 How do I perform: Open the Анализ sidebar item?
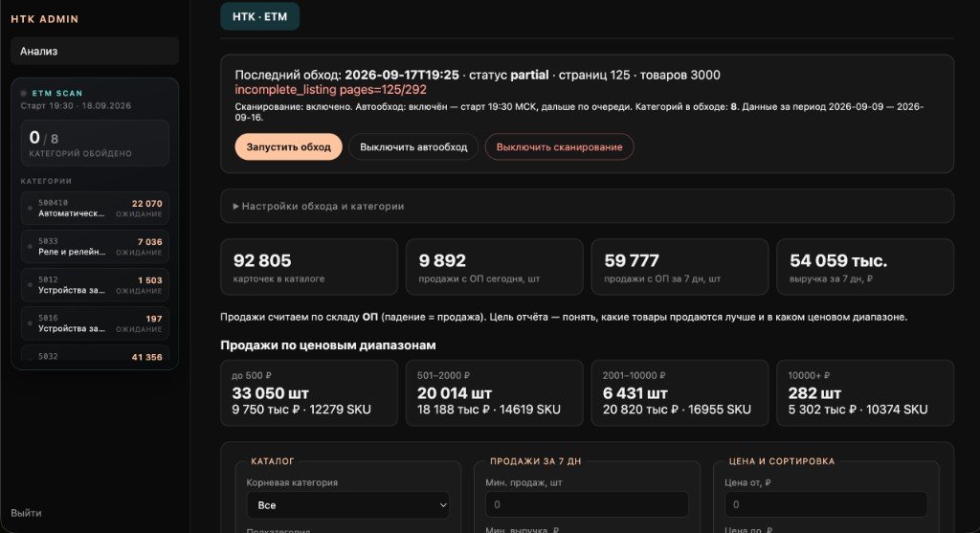pyautogui.click(x=95, y=52)
